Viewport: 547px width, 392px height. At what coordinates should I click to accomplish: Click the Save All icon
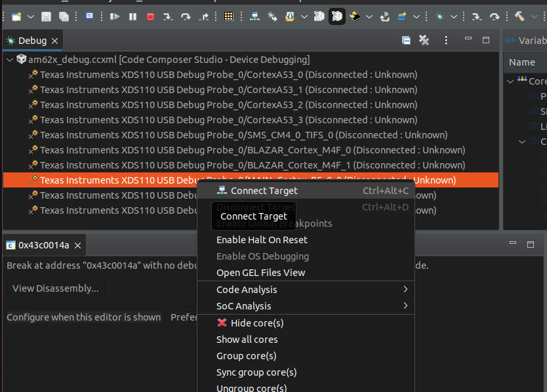point(64,16)
